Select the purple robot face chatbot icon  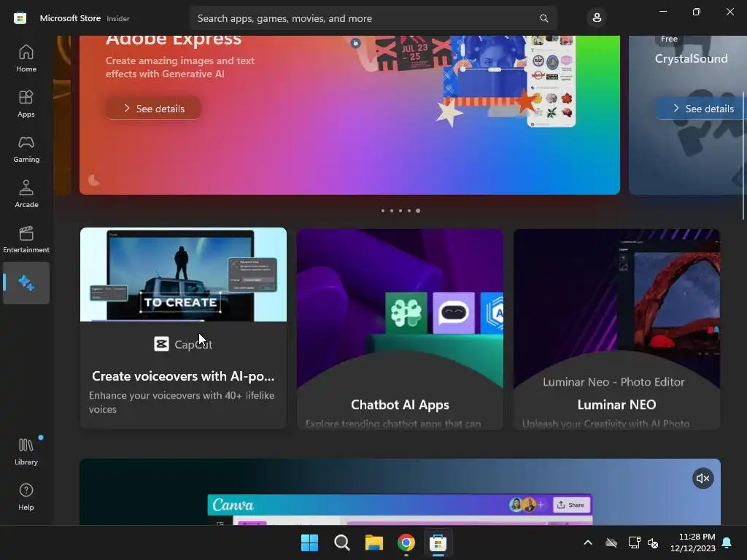(454, 313)
